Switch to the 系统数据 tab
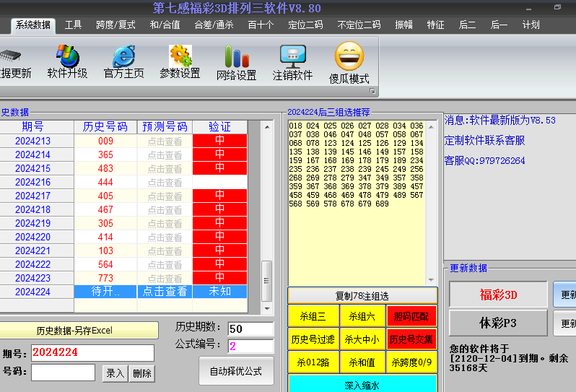576x392 pixels. [x=33, y=25]
